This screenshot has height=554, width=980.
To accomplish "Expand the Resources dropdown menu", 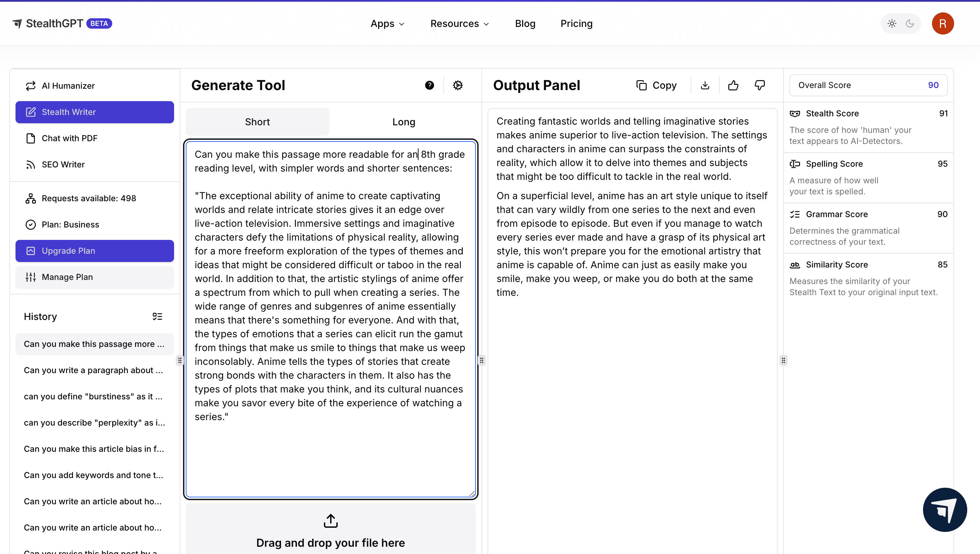I will 459,23.
